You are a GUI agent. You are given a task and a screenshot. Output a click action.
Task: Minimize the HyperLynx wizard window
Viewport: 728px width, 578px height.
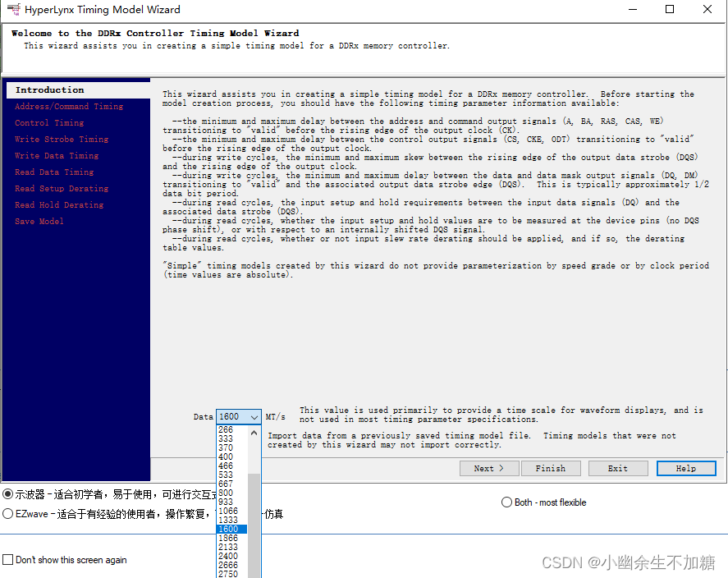click(x=632, y=9)
